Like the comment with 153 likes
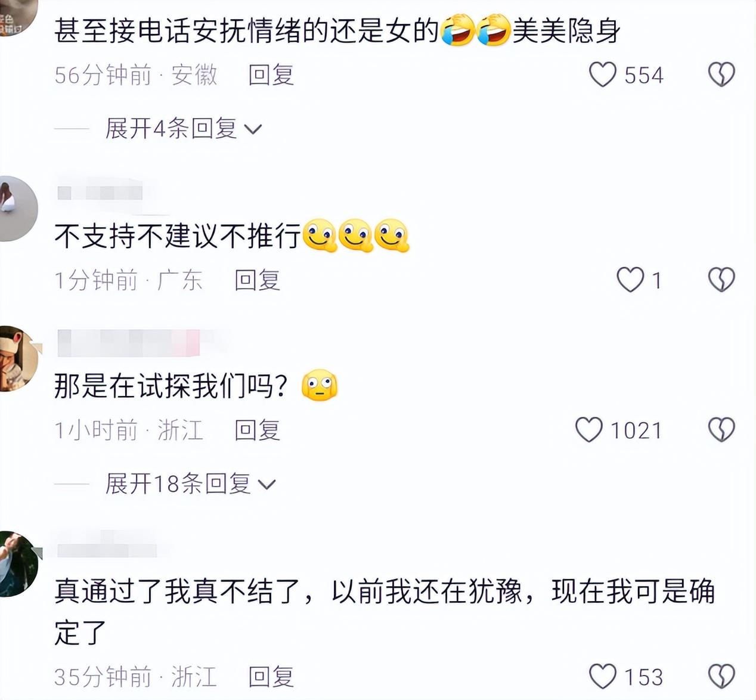The image size is (756, 700). 602,677
